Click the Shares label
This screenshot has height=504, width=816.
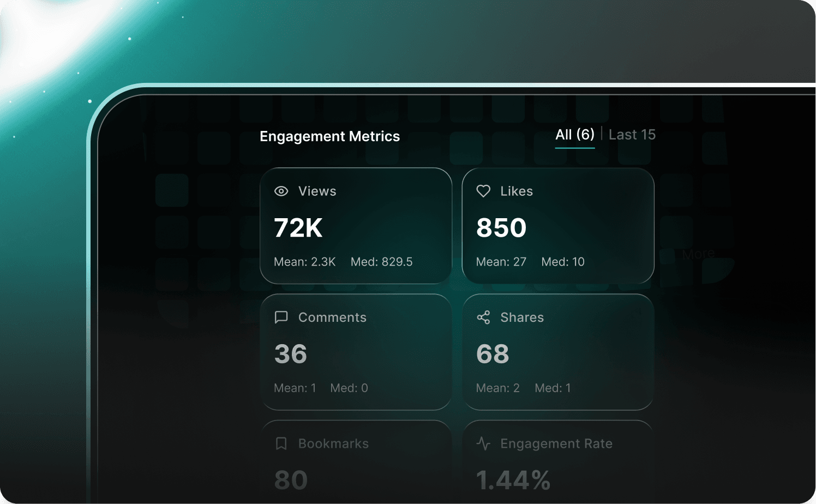tap(522, 317)
